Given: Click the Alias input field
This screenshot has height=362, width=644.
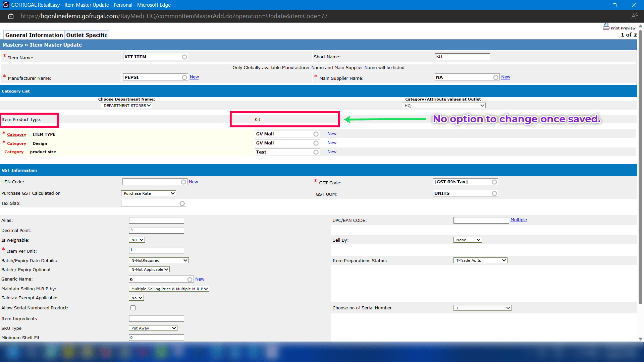Looking at the screenshot, I should pyautogui.click(x=156, y=220).
